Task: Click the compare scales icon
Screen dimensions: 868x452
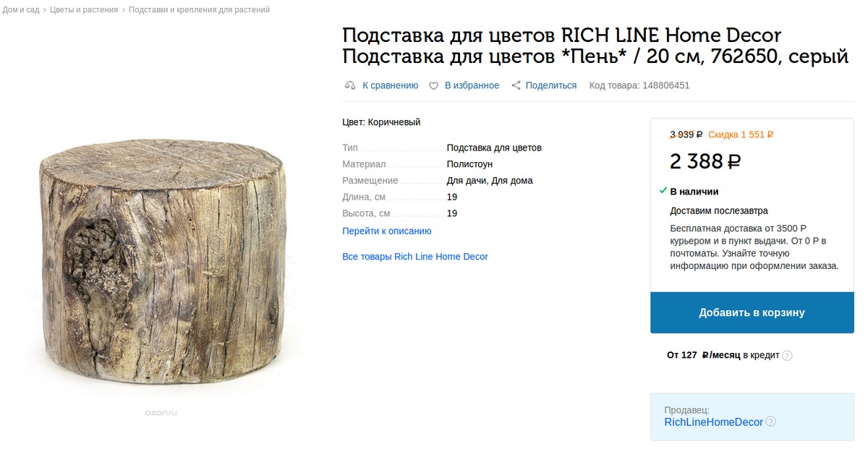Action: (x=350, y=85)
